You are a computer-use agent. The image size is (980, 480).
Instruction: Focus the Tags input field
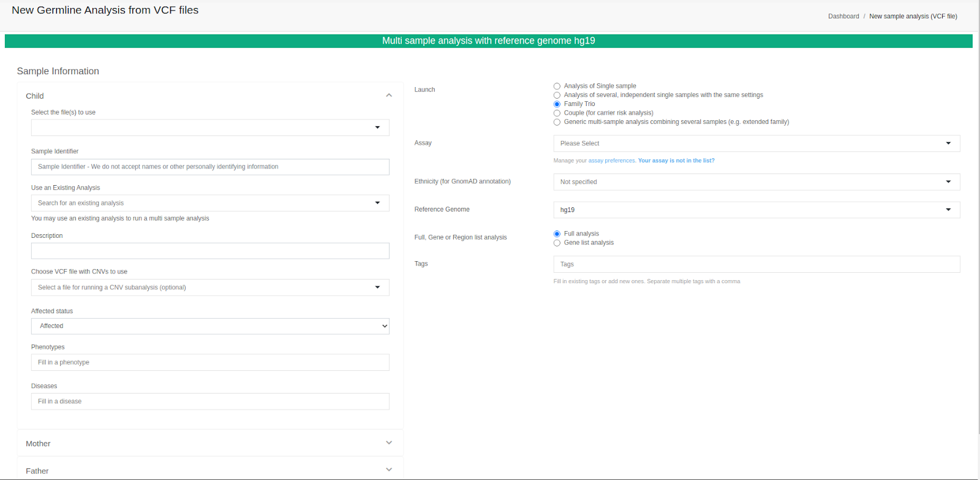tap(756, 264)
